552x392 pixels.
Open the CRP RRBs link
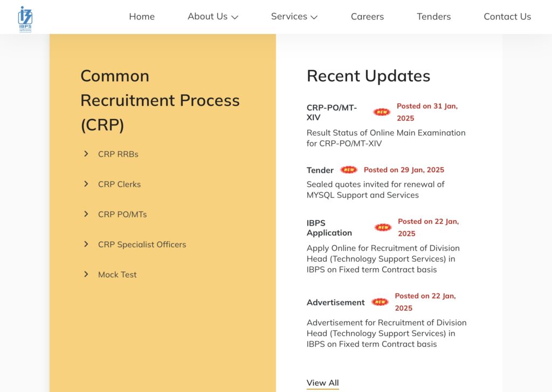[x=118, y=154]
